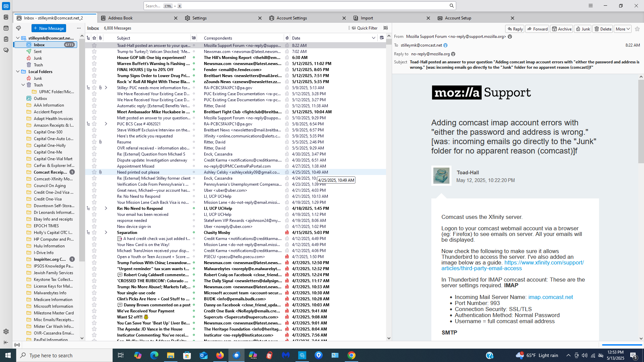Viewport: 644px width, 362px height.
Task: Delete the open message
Action: point(603,29)
